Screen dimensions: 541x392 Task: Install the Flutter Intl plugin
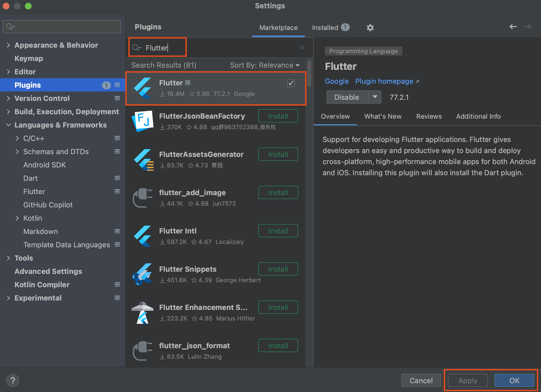pyautogui.click(x=278, y=231)
